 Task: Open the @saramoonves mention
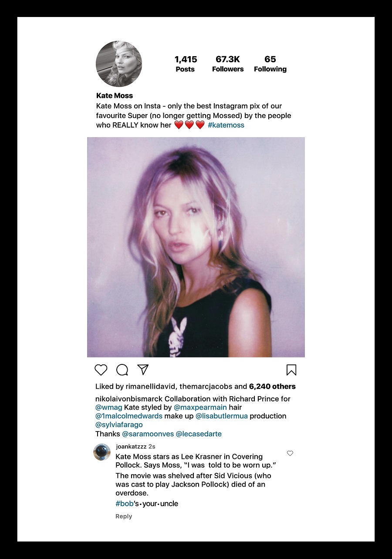[148, 434]
